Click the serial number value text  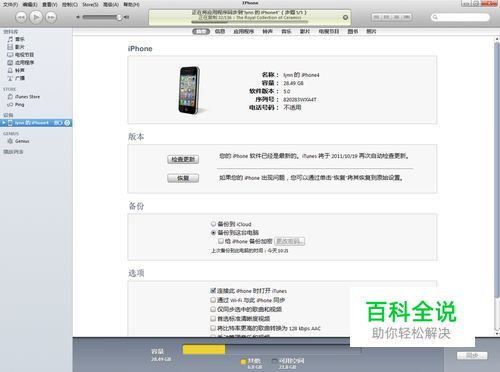300,99
